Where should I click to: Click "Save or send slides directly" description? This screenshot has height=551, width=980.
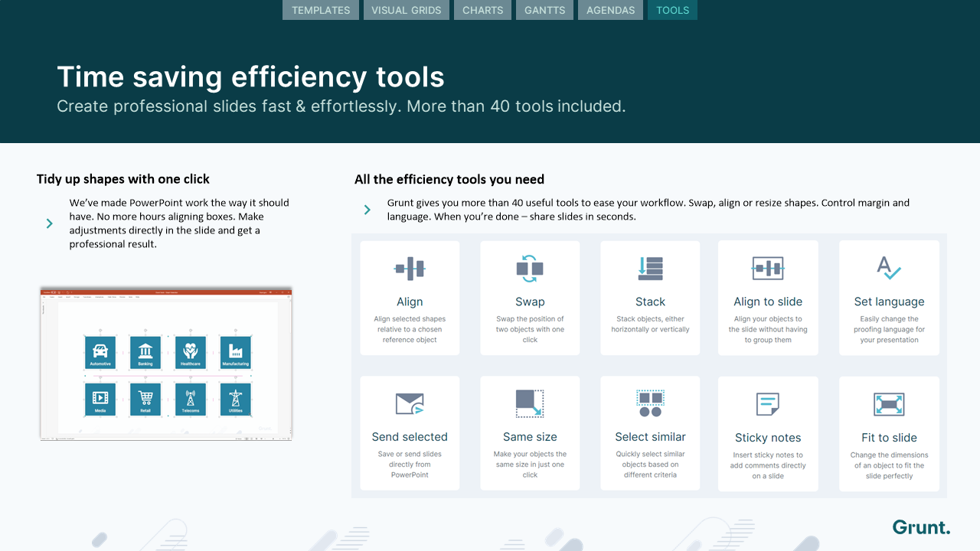pos(410,465)
